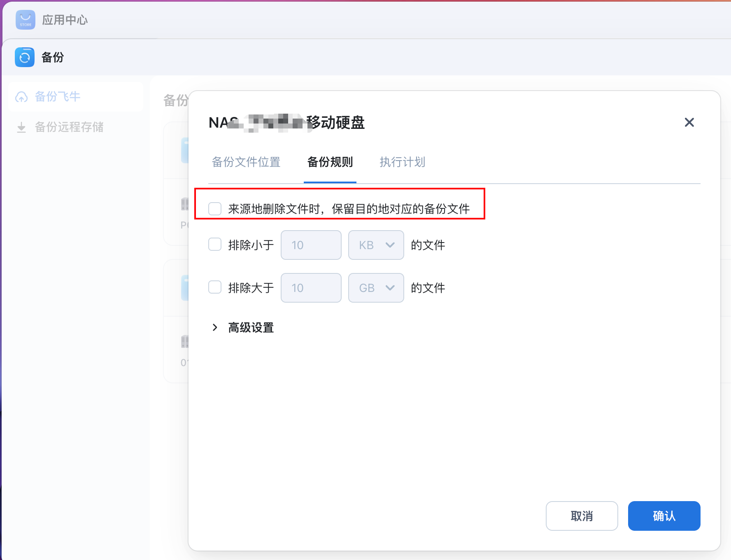This screenshot has height=560, width=731.
Task: Click the 取消 button
Action: [582, 516]
